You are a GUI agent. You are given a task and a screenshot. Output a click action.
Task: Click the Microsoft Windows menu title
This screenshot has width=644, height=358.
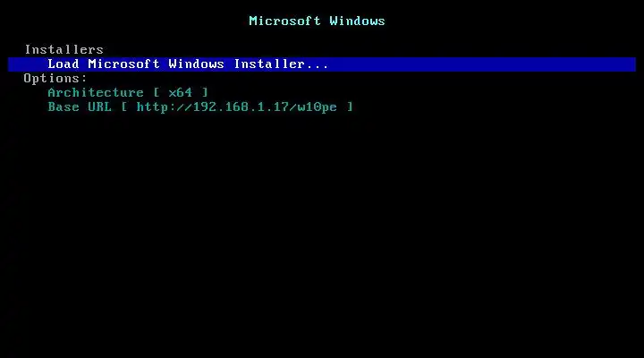pyautogui.click(x=317, y=21)
